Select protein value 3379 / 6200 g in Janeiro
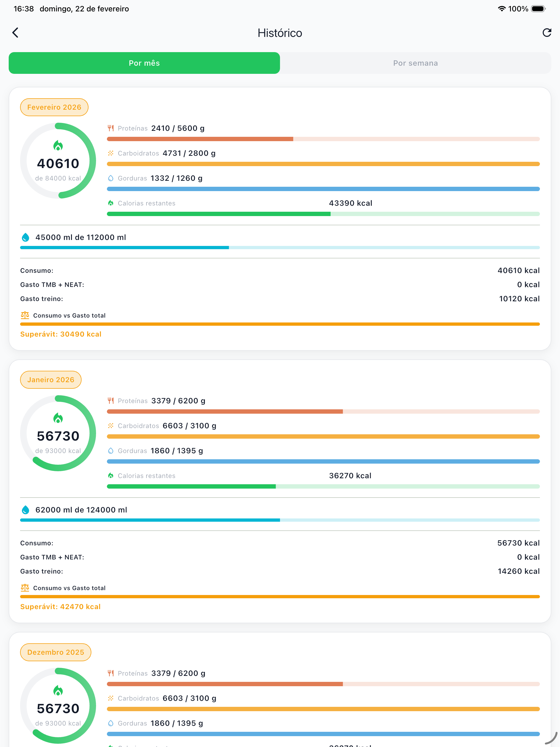This screenshot has width=560, height=747. click(178, 401)
